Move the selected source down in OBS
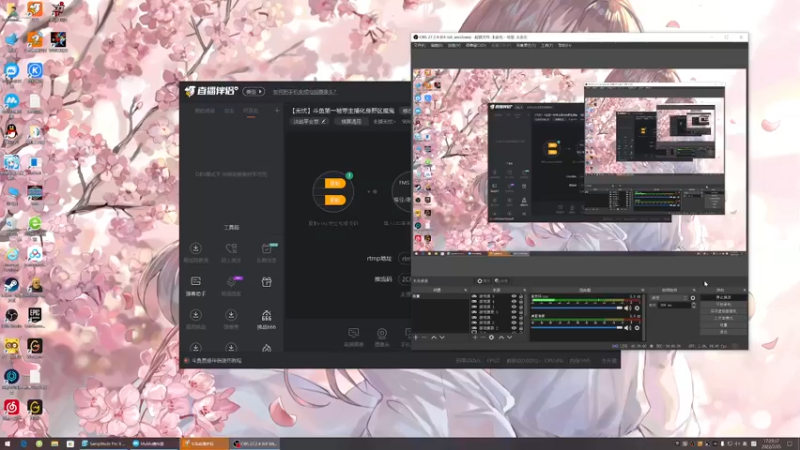 (510, 338)
